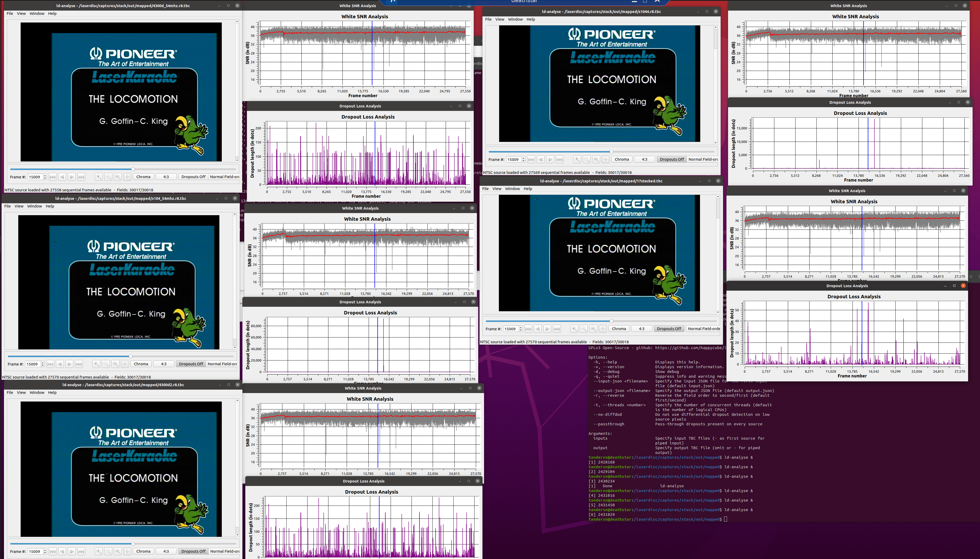Click 4:3 aspect button in s1044.r8.tbc window
This screenshot has height=559, width=980.
tap(645, 159)
